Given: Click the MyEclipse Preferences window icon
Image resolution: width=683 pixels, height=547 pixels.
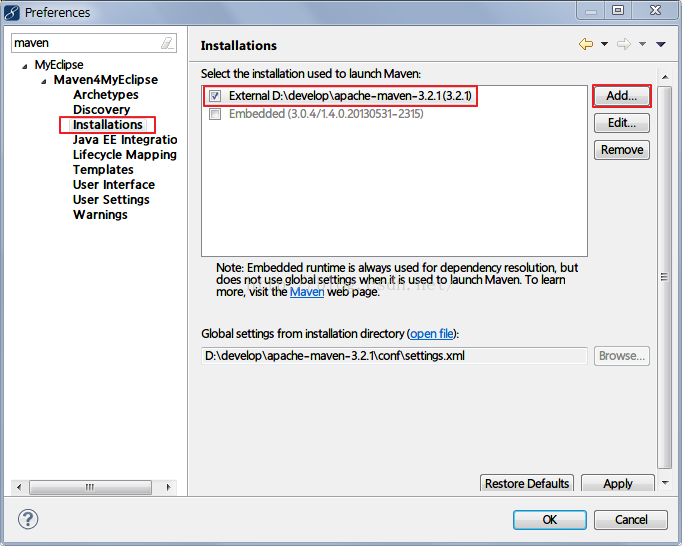Looking at the screenshot, I should click(x=12, y=13).
